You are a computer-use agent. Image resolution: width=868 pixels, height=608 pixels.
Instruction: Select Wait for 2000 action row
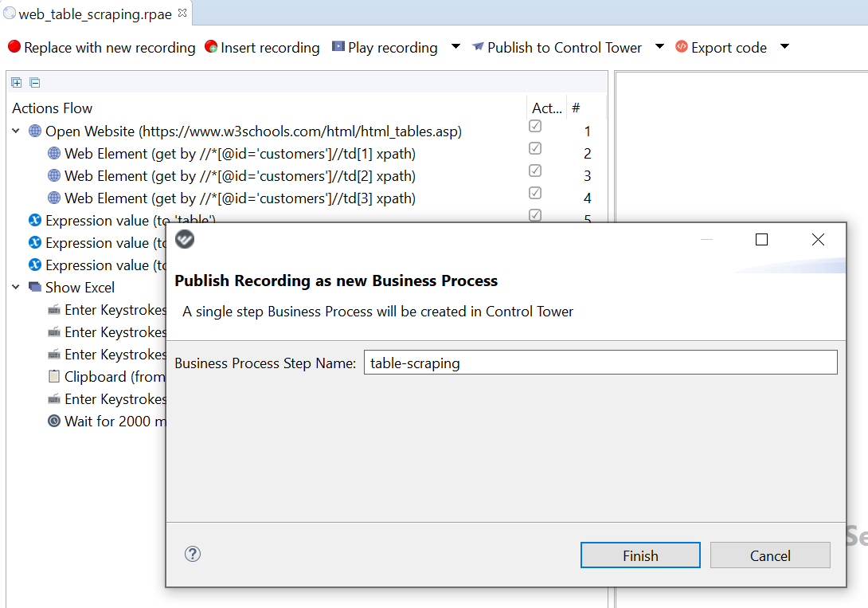click(x=115, y=421)
